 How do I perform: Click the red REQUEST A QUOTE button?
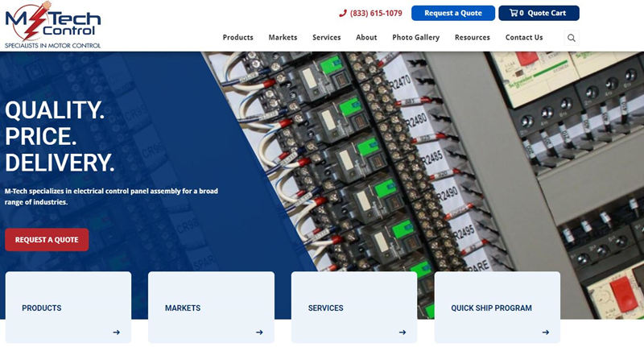point(47,240)
